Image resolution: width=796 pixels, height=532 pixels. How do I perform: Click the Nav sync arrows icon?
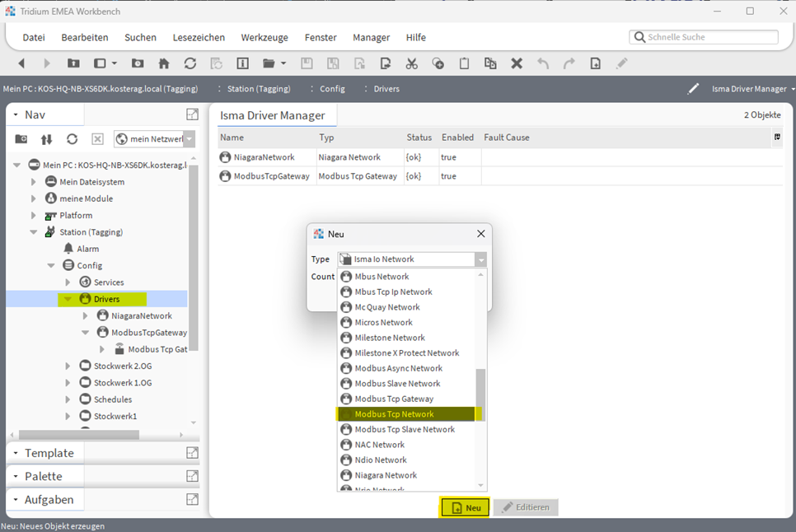[46, 139]
